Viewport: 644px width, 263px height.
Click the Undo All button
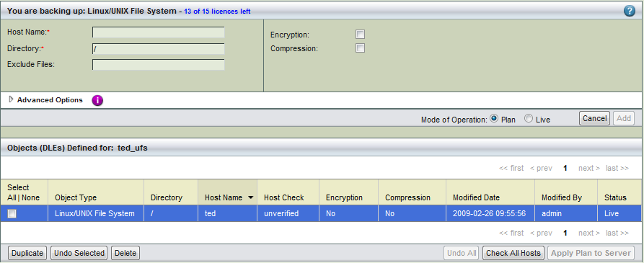[x=462, y=253]
